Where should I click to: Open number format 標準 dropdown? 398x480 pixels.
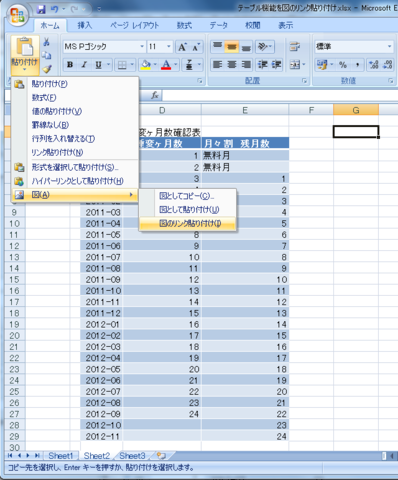point(389,47)
